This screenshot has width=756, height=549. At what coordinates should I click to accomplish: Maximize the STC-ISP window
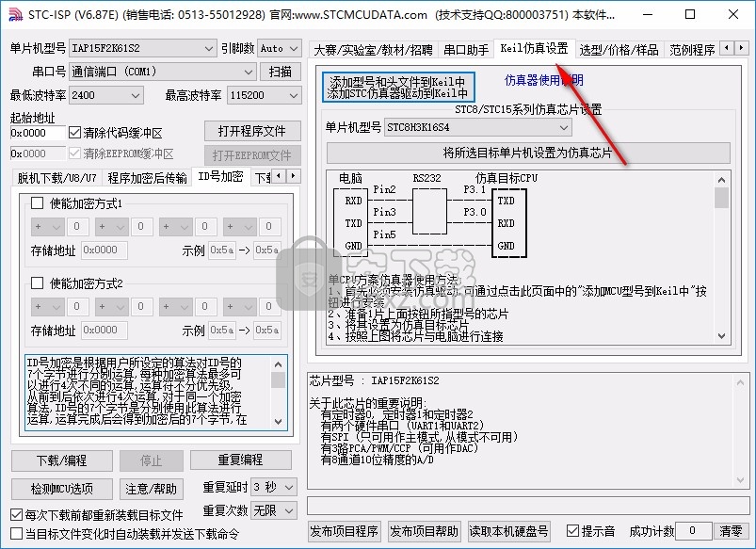click(690, 14)
